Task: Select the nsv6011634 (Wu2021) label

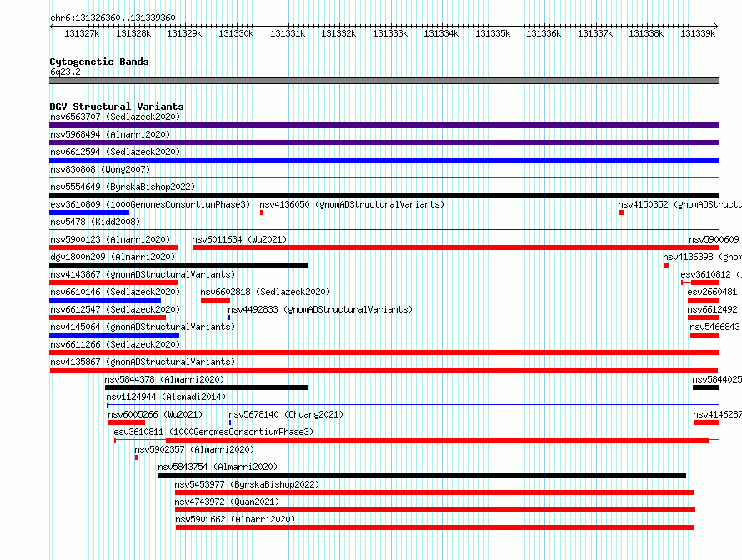Action: [239, 239]
